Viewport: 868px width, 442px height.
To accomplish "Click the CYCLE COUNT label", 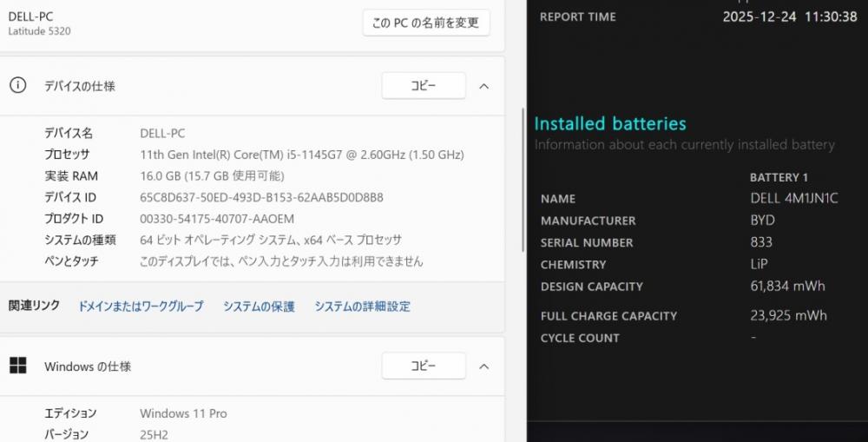I will (580, 338).
